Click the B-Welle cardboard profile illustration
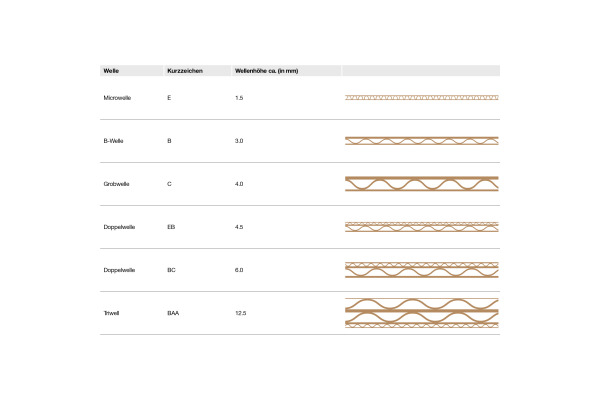The width and height of the screenshot is (600, 400). 421,141
